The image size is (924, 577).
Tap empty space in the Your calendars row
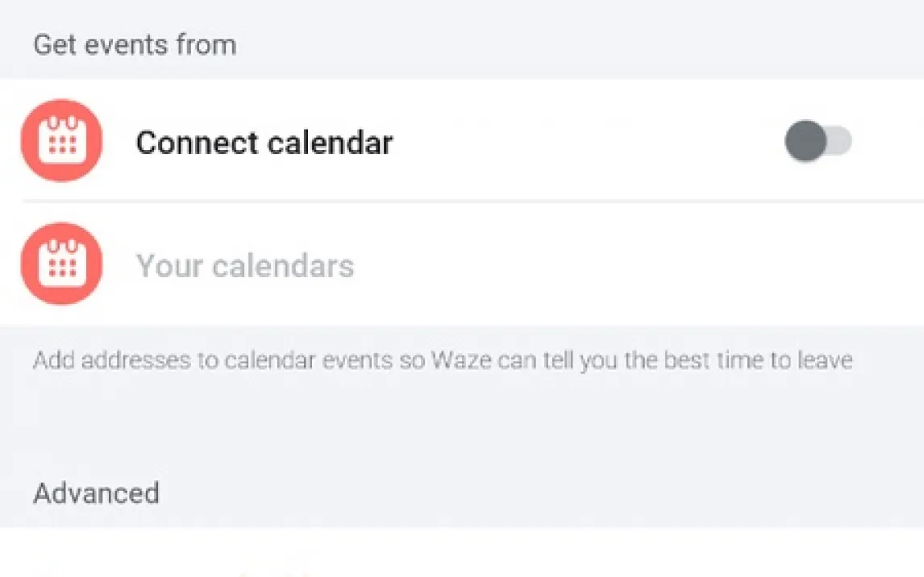coord(629,265)
